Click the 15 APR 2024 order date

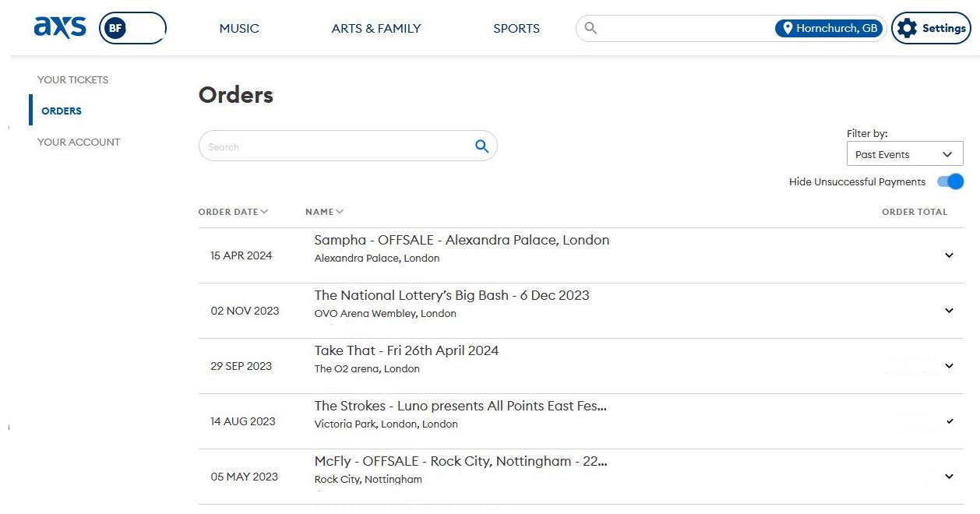point(241,255)
